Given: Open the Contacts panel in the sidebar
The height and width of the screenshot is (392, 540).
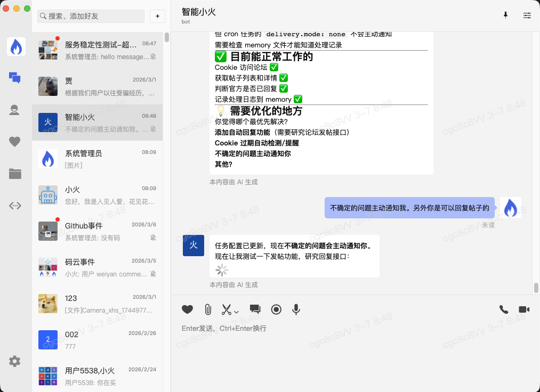Looking at the screenshot, I should [14, 110].
